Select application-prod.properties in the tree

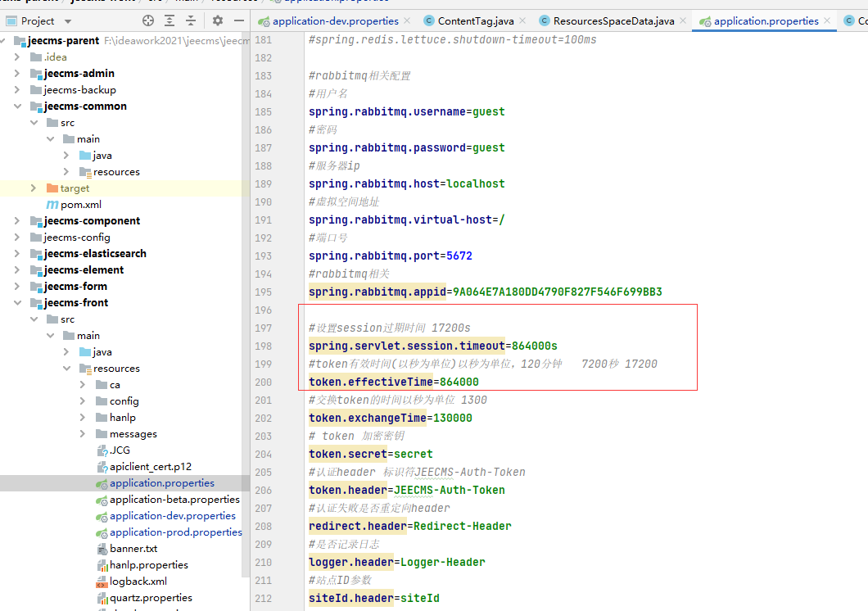coord(175,532)
